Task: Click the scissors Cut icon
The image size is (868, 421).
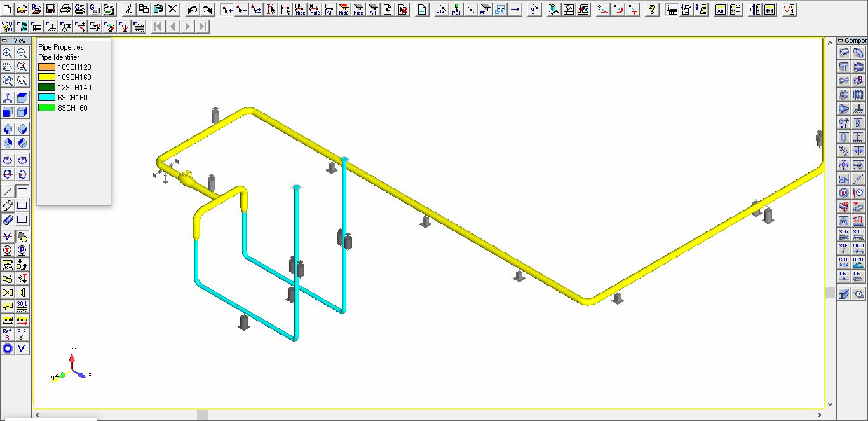Action: click(129, 10)
